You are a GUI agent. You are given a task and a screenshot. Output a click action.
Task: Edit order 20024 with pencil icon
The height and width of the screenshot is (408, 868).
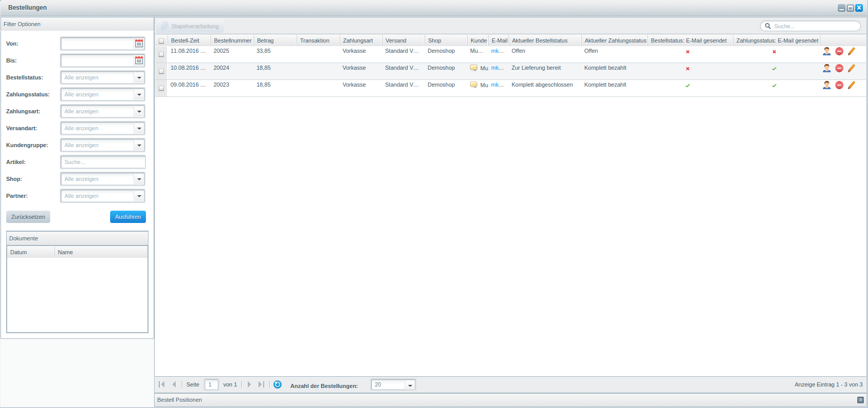[x=852, y=68]
